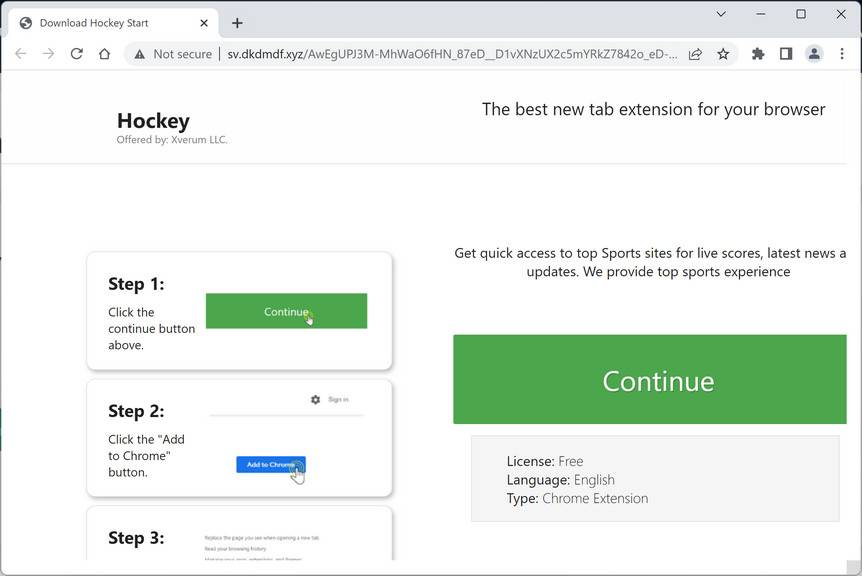Screen dimensions: 862x576
Task: Click the Add to Chrome illustration button
Action: point(270,464)
